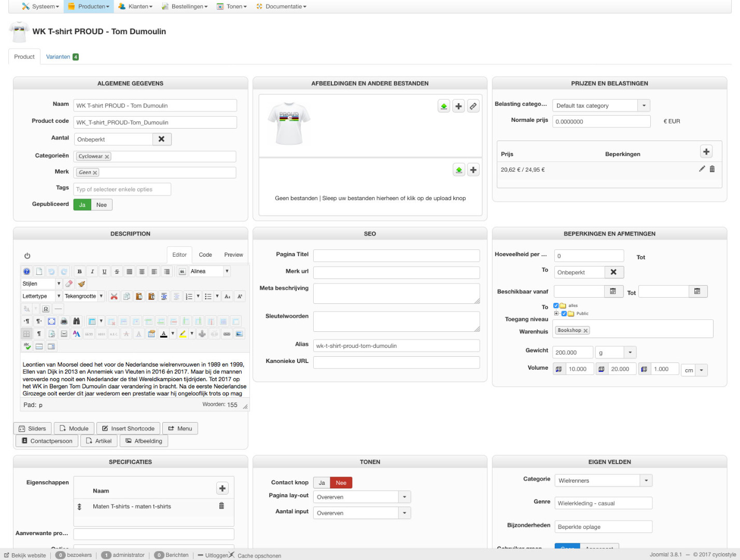Toggle the 'Public' access checkbox

point(564,313)
